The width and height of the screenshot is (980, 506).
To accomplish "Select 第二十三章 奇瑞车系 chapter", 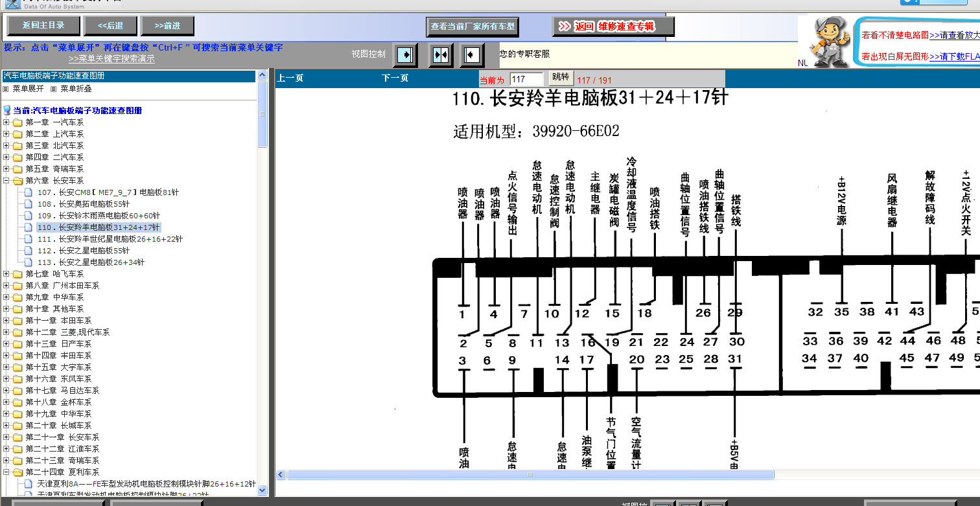I will (x=62, y=461).
